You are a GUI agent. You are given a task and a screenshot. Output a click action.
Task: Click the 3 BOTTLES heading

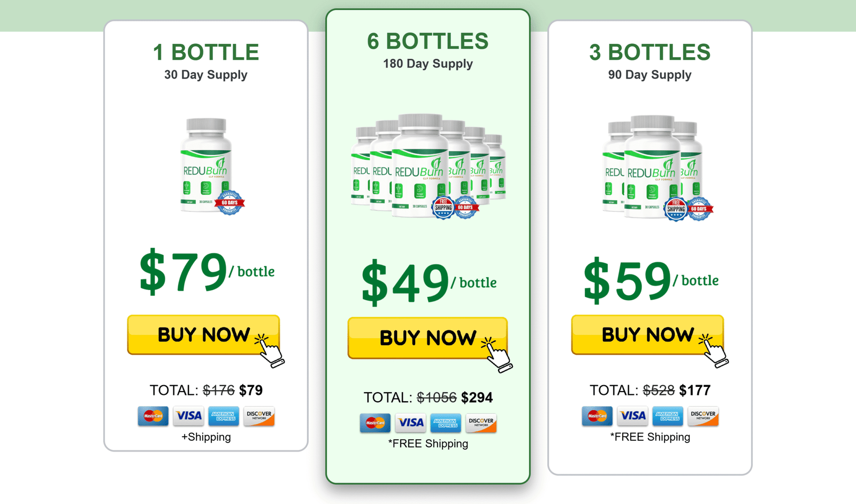[x=649, y=52]
